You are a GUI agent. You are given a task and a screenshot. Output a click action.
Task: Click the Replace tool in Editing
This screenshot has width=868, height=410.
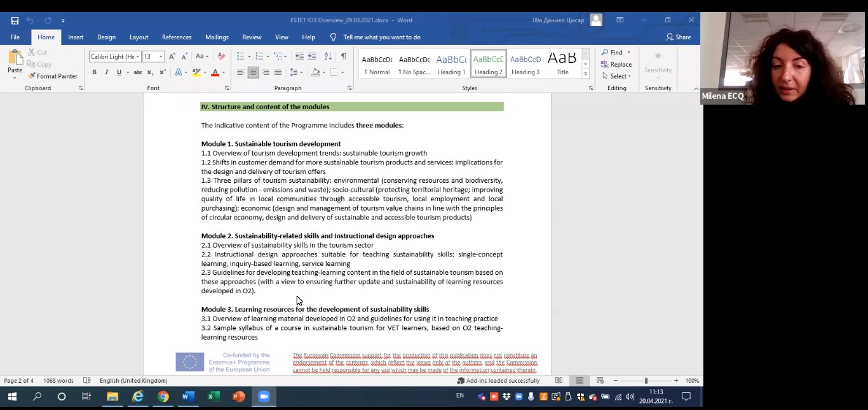pyautogui.click(x=616, y=64)
